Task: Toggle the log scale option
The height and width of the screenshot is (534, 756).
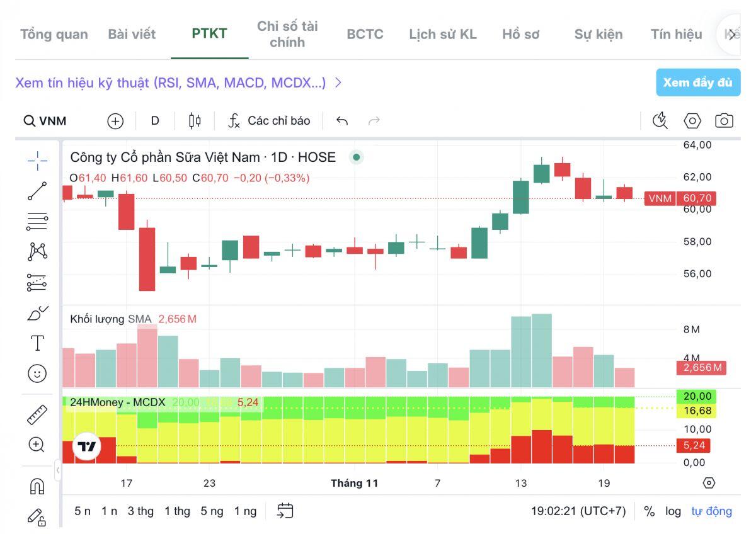Action: tap(673, 511)
